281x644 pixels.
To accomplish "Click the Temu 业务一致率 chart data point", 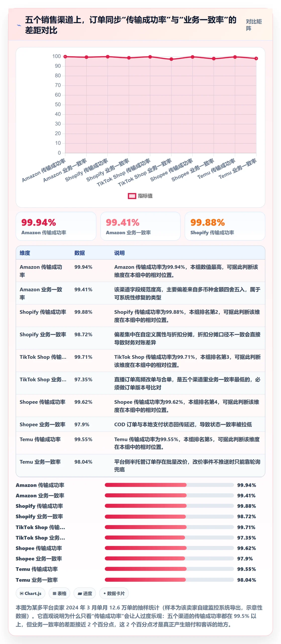I will click(256, 58).
